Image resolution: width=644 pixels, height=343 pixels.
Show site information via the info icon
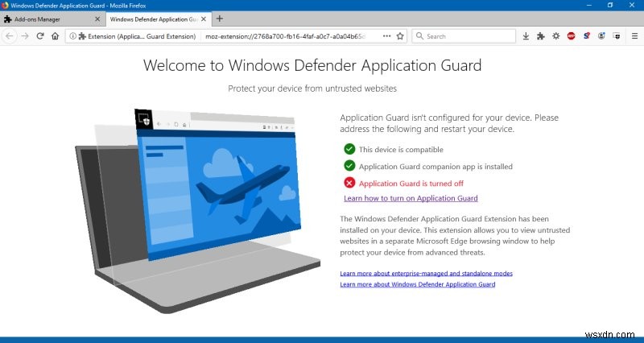pos(72,36)
